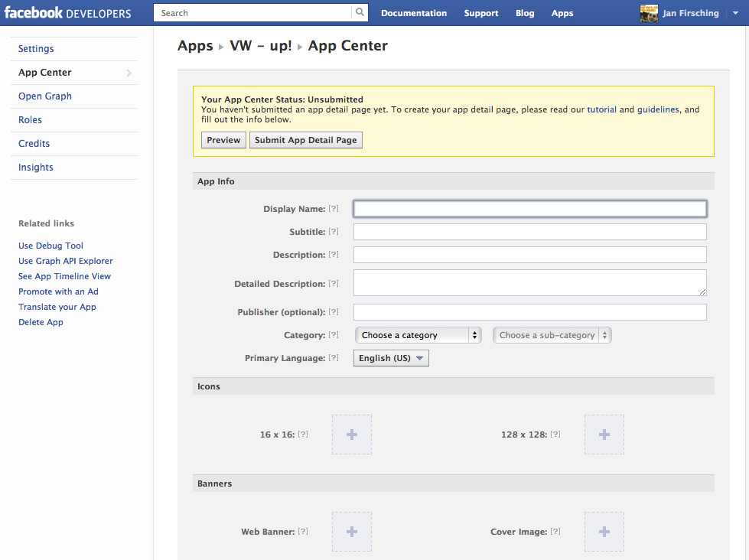The image size is (749, 560).
Task: Click the 16 x 16 help icon
Action: pos(303,435)
